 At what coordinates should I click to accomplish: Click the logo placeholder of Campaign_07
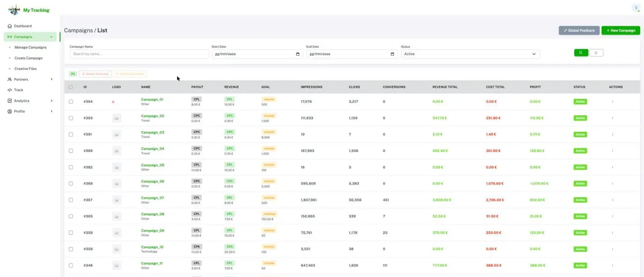point(116,200)
